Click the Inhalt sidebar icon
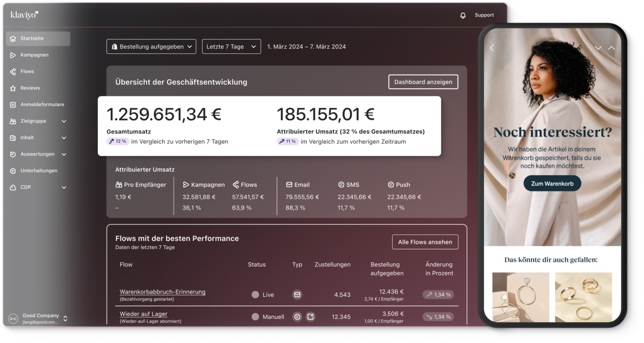This screenshot has height=343, width=644. coord(13,138)
